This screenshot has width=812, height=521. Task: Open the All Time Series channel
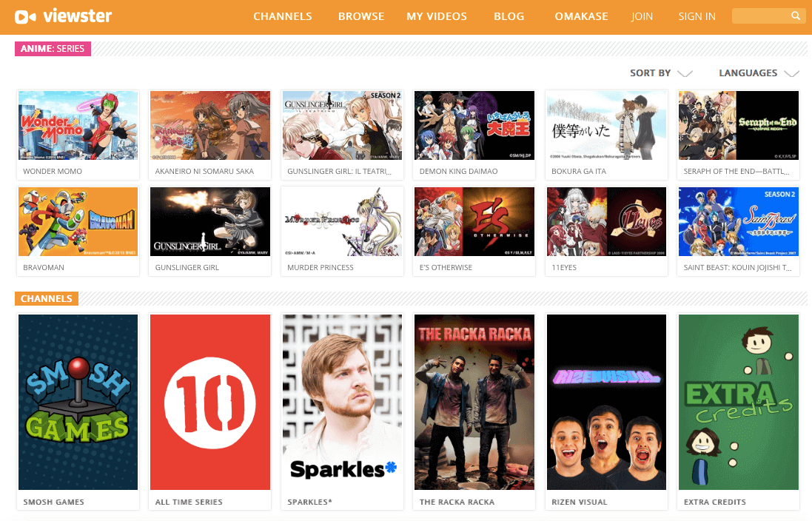(210, 402)
